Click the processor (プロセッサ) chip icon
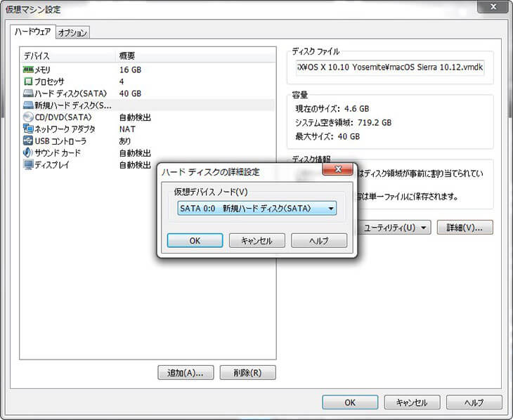The width and height of the screenshot is (513, 420). tap(29, 81)
